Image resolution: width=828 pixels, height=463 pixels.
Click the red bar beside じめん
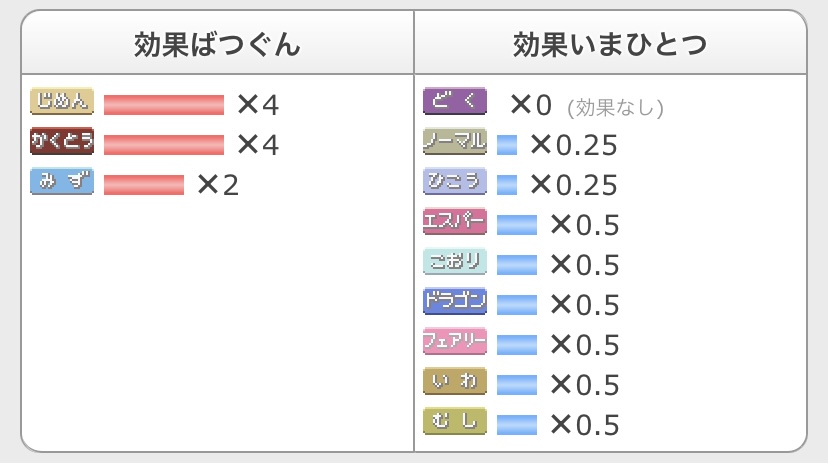point(164,105)
